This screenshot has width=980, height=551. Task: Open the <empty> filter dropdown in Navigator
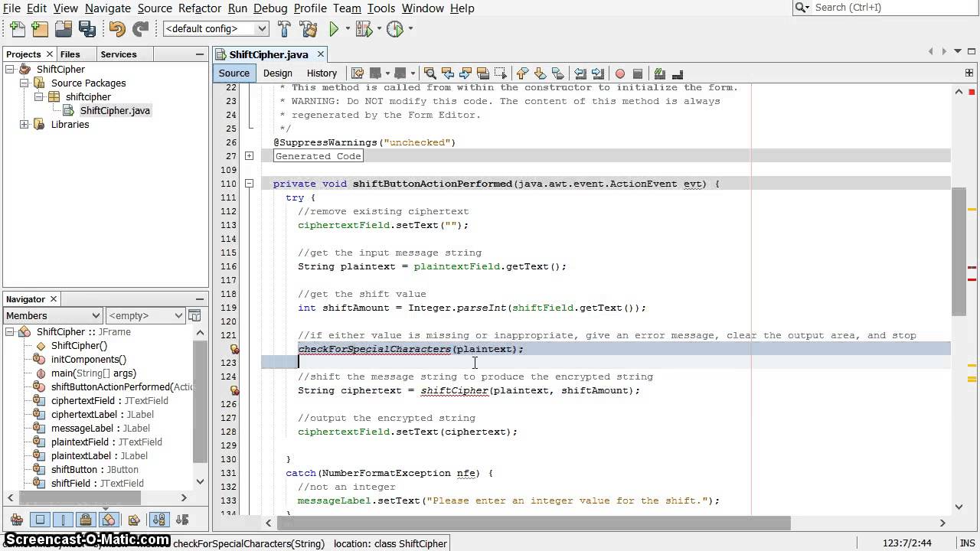tap(145, 315)
